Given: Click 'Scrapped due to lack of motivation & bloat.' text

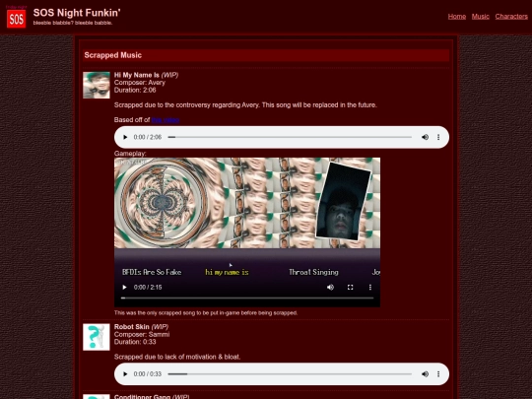Looking at the screenshot, I should pyautogui.click(x=177, y=357).
